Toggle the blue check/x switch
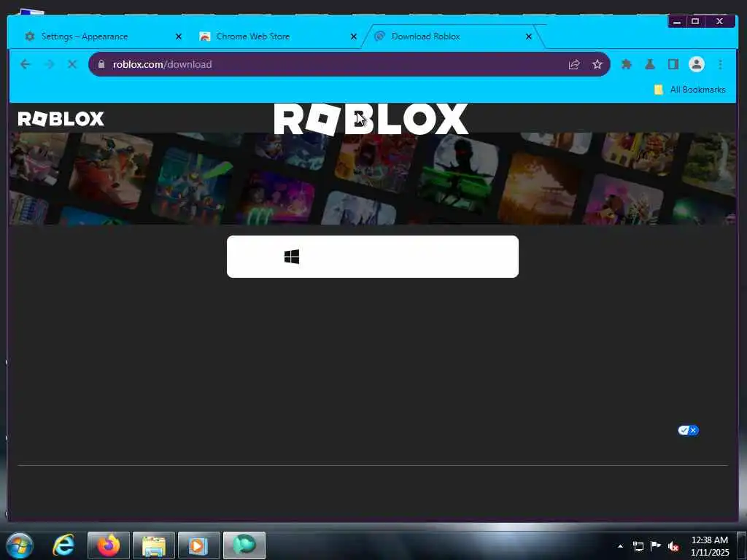 pos(689,430)
